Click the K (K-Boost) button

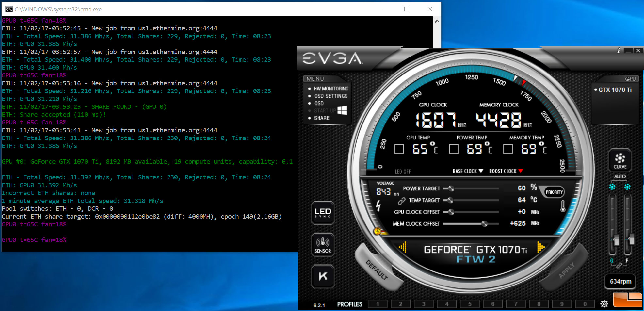[323, 276]
